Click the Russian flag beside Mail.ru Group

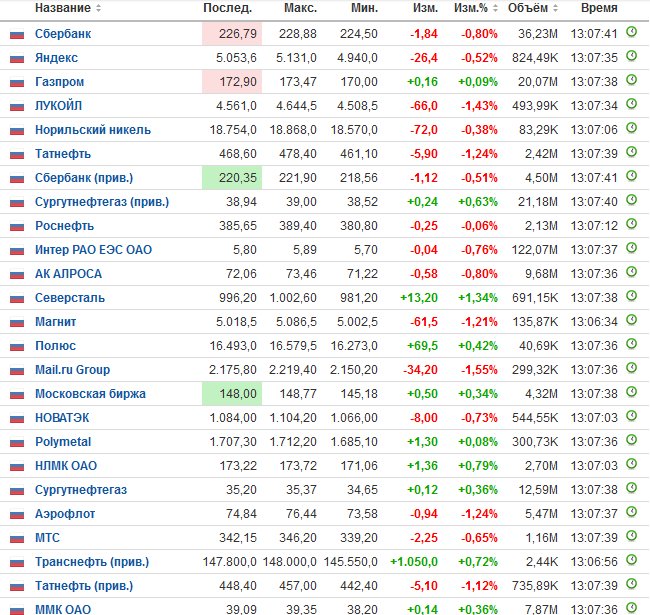pos(17,370)
